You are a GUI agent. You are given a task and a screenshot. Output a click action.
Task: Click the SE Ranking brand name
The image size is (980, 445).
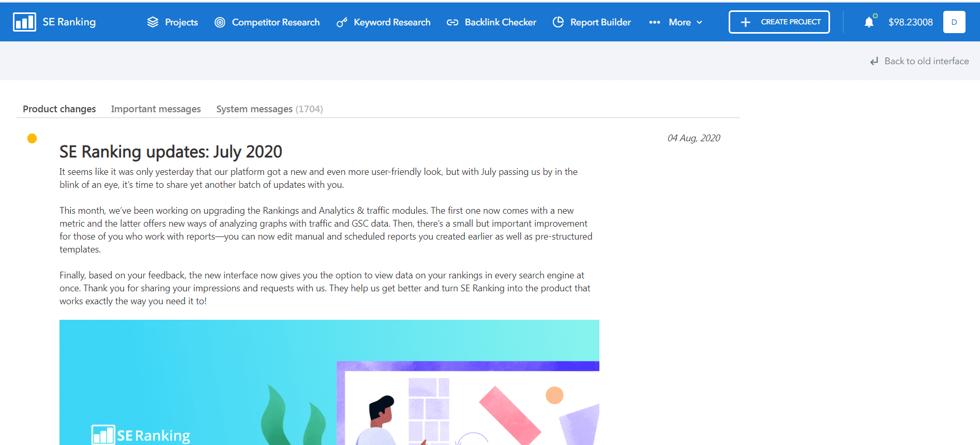pyautogui.click(x=69, y=22)
